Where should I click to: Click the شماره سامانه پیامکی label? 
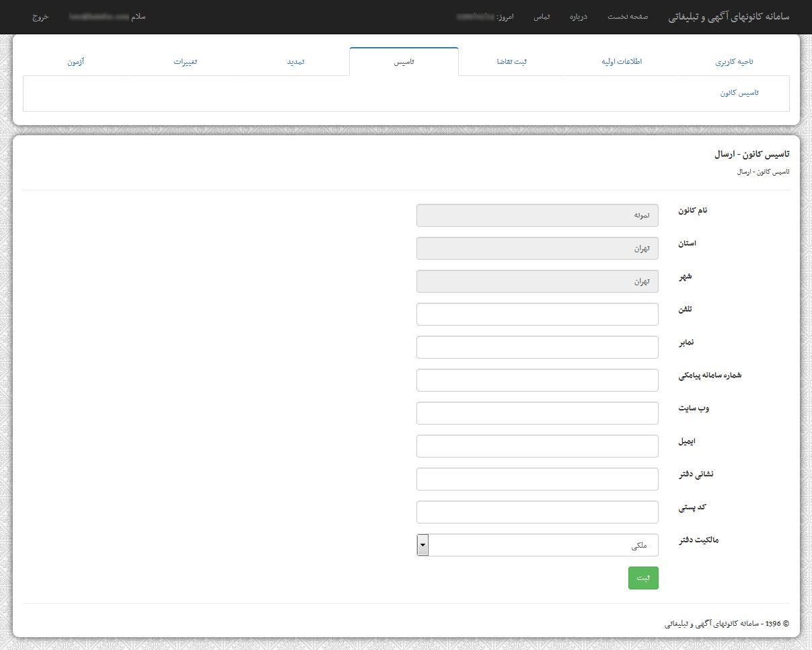tap(710, 375)
